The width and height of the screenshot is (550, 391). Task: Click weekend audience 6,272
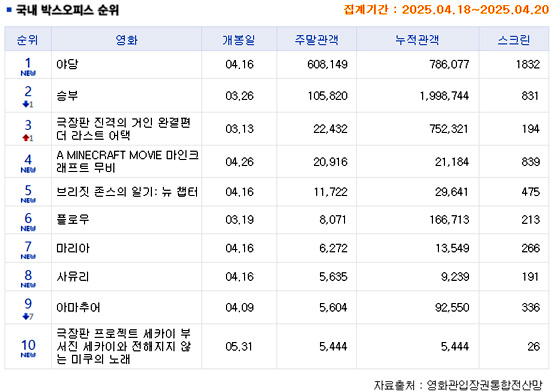pos(333,248)
